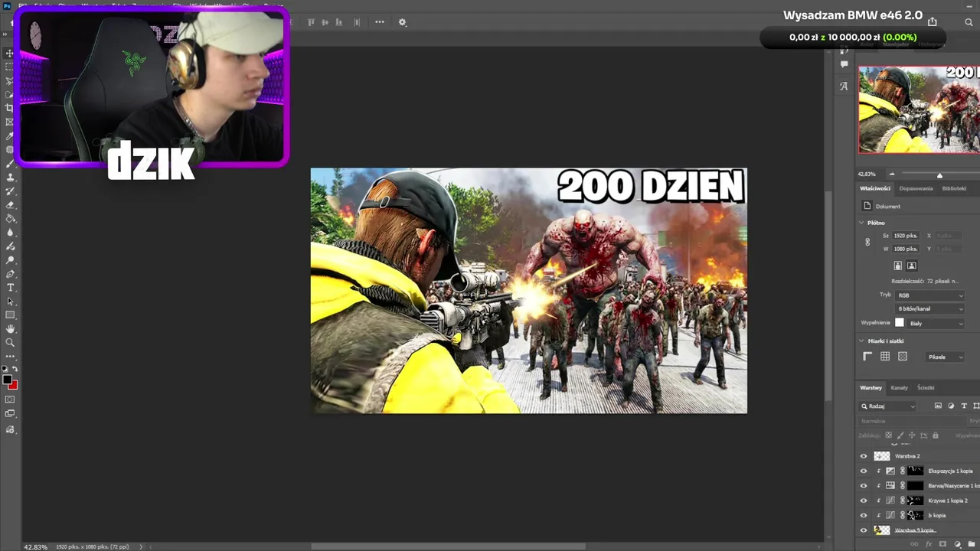The width and height of the screenshot is (980, 551).
Task: Select the Rectangular Marquee tool
Action: [10, 67]
